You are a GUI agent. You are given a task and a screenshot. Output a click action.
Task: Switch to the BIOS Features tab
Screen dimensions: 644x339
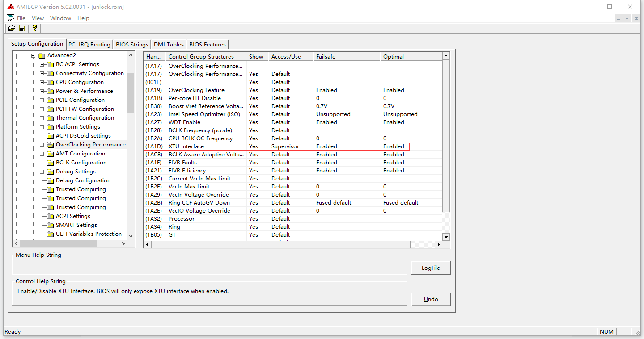(x=208, y=44)
